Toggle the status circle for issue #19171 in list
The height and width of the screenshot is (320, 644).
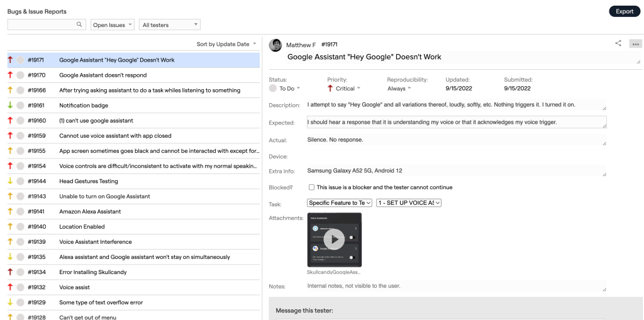click(x=20, y=60)
